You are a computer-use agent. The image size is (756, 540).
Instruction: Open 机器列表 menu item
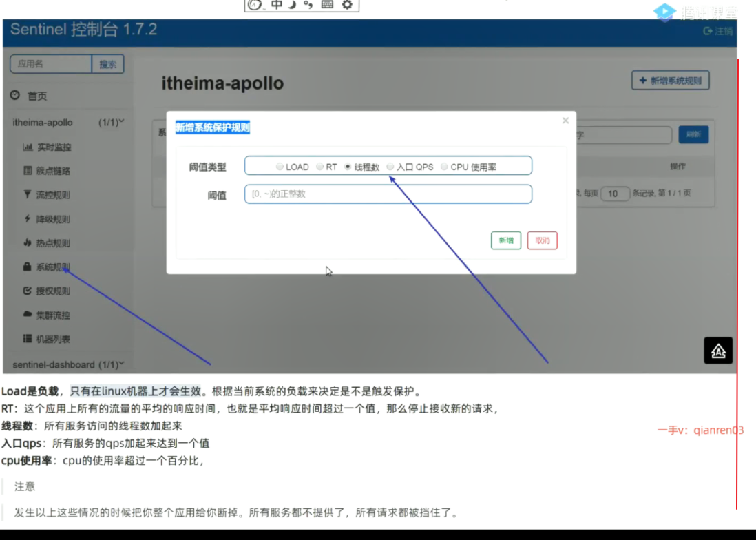53,340
